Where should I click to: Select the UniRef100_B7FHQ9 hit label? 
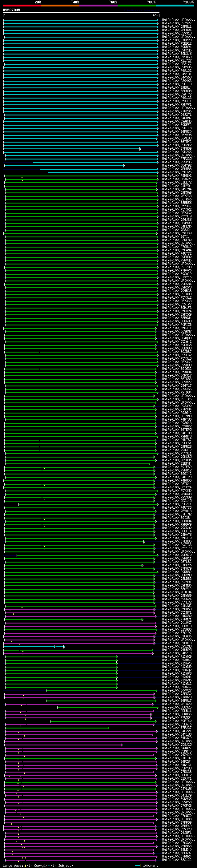[177, 149]
